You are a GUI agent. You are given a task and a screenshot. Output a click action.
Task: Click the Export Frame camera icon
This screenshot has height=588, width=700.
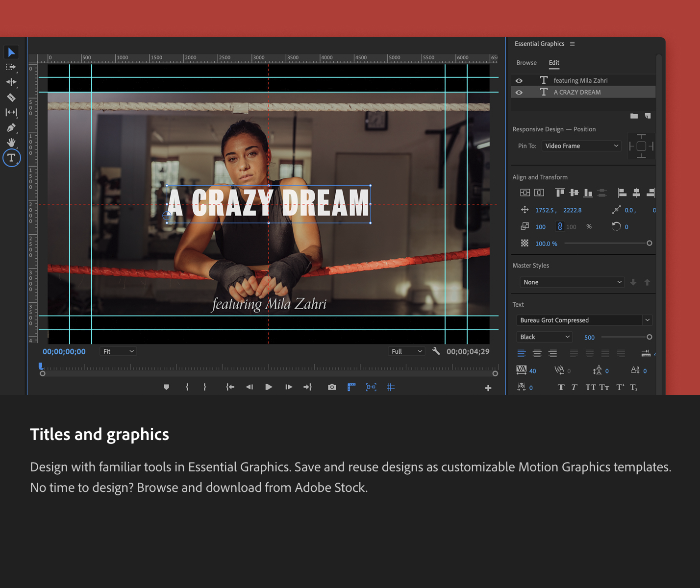point(331,387)
